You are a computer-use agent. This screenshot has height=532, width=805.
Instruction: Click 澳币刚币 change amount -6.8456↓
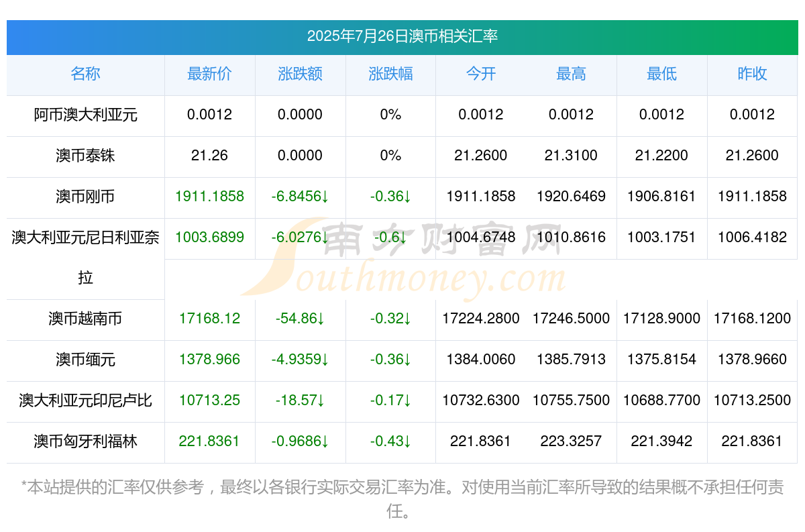[300, 197]
